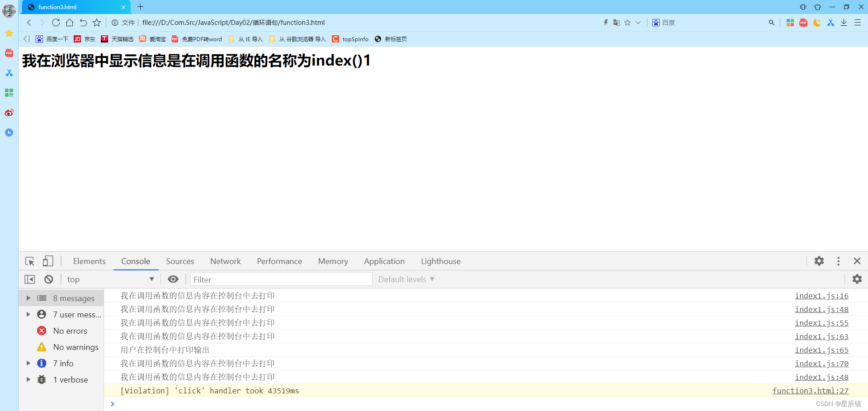Open DevTools three-dot more options menu
This screenshot has width=868, height=411.
pos(839,261)
